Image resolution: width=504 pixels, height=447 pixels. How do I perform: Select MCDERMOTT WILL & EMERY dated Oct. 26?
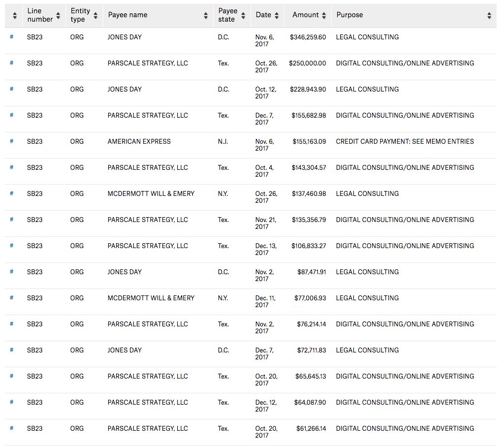151,193
